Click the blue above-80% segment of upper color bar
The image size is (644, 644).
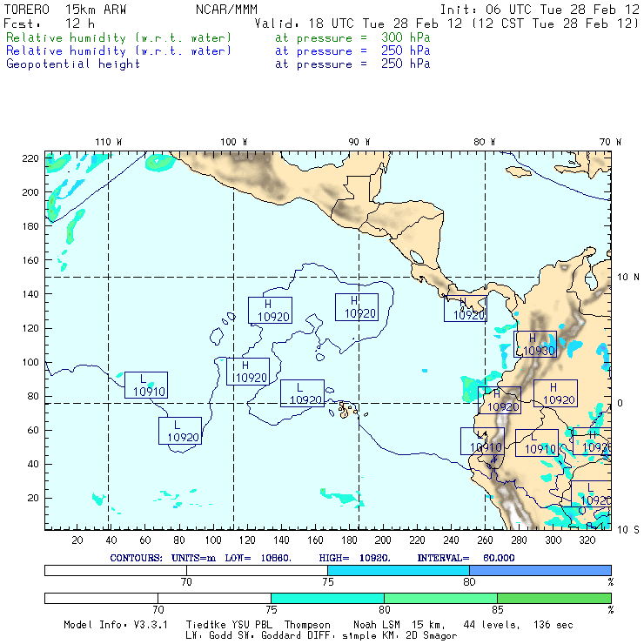click(540, 570)
